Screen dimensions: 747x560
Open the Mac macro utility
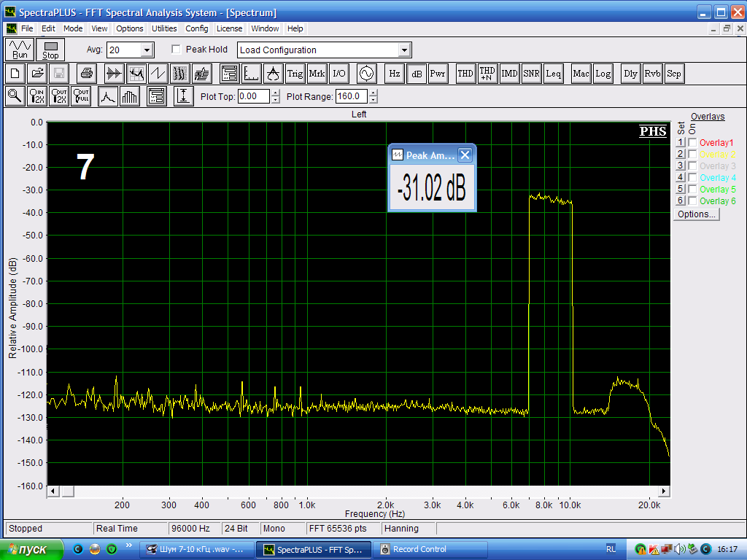click(x=581, y=74)
